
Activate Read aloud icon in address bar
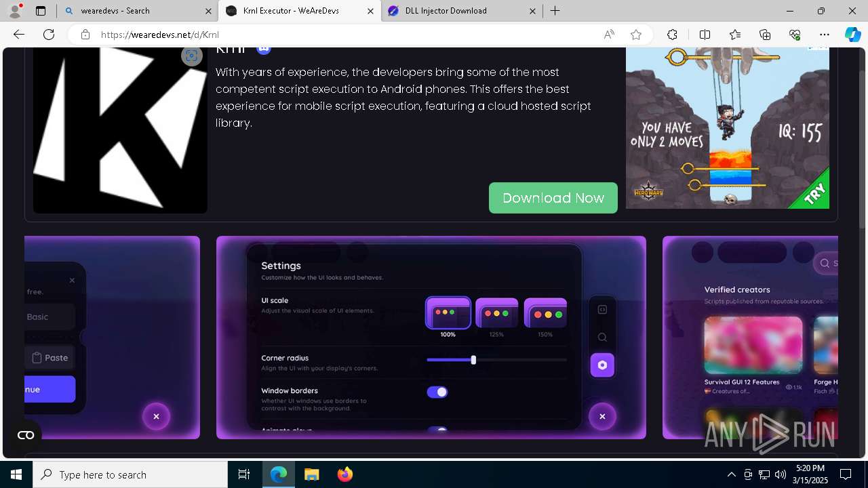tap(609, 35)
